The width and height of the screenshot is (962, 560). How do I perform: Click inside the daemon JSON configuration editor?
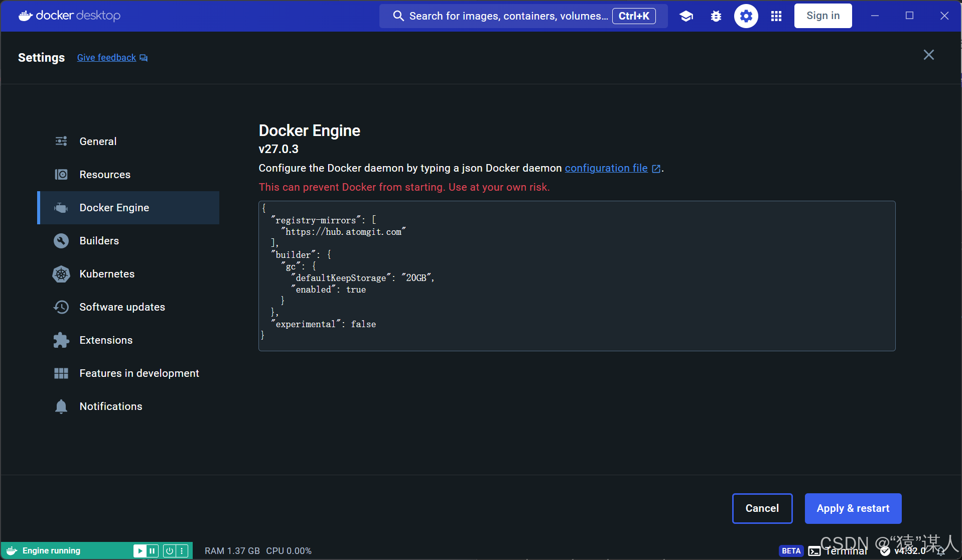(x=577, y=276)
